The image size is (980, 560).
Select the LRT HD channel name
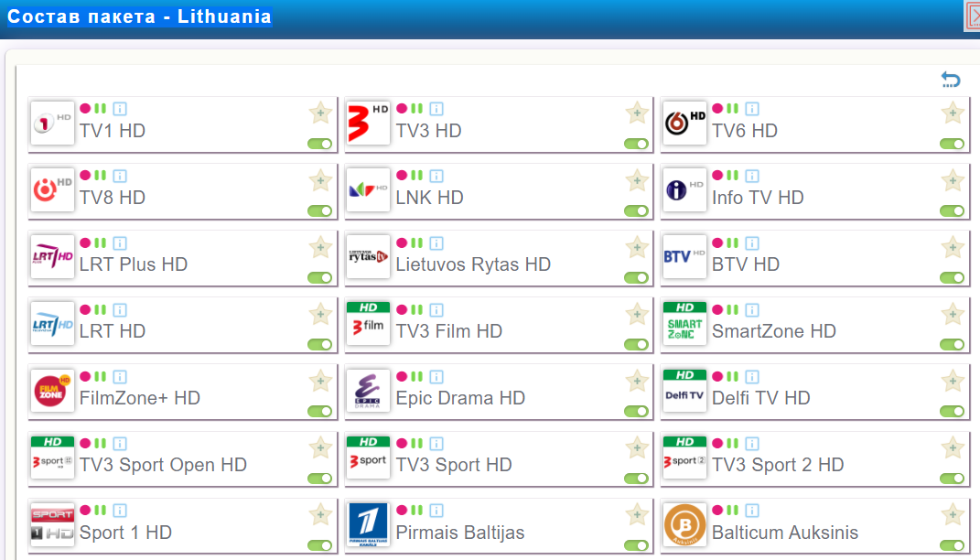click(113, 331)
